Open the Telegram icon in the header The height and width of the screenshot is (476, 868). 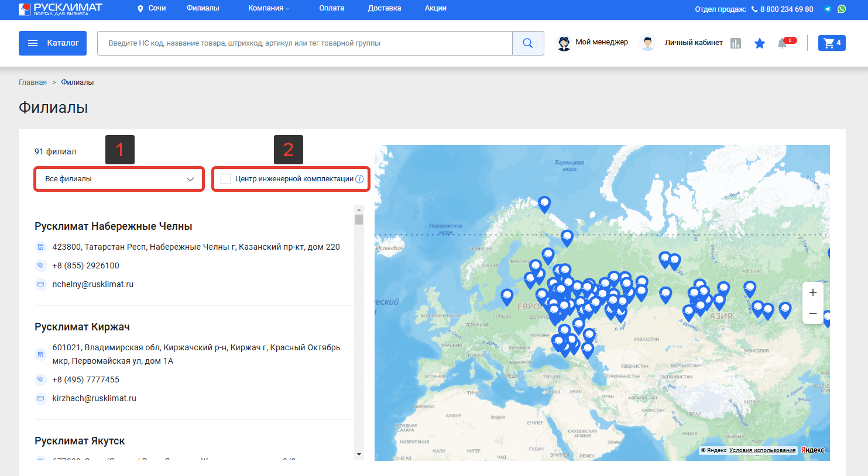tap(828, 9)
